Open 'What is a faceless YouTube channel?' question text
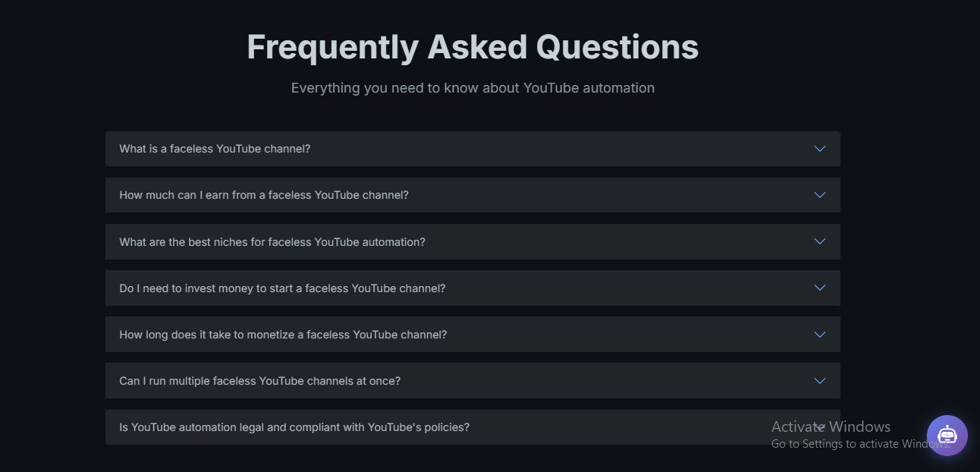Image resolution: width=980 pixels, height=472 pixels. click(215, 149)
